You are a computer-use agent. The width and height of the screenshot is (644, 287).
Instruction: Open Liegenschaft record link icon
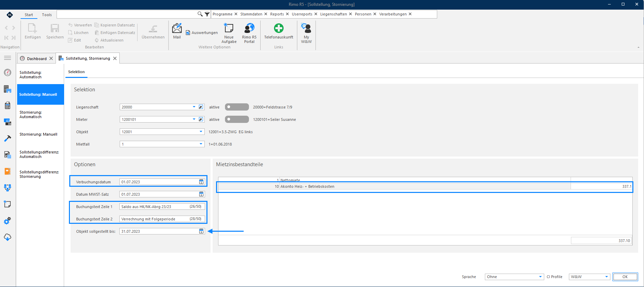click(x=201, y=107)
